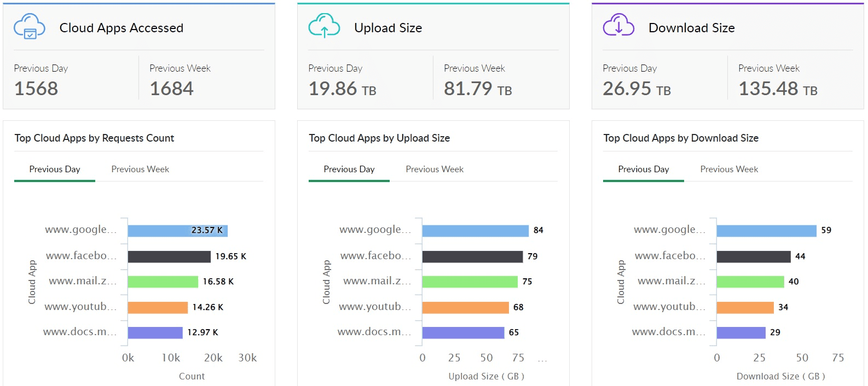Click the Download Size cloud icon
Screen dimensions: 868x386
tap(618, 25)
